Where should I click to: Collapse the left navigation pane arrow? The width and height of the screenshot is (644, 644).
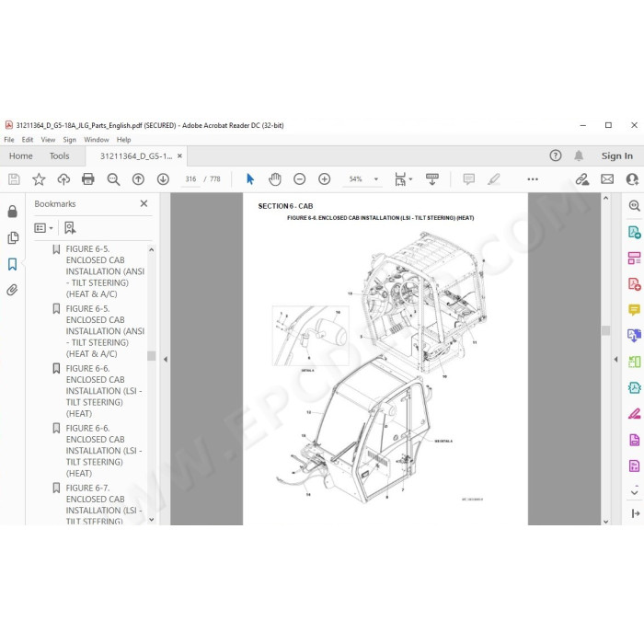pyautogui.click(x=165, y=360)
